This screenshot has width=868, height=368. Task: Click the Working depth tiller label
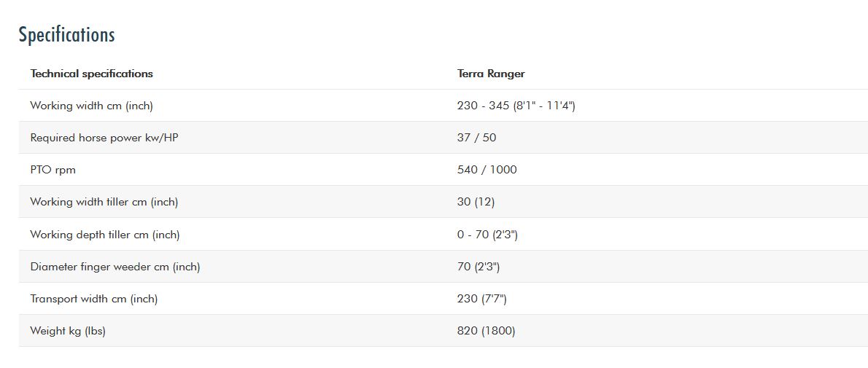coord(104,235)
